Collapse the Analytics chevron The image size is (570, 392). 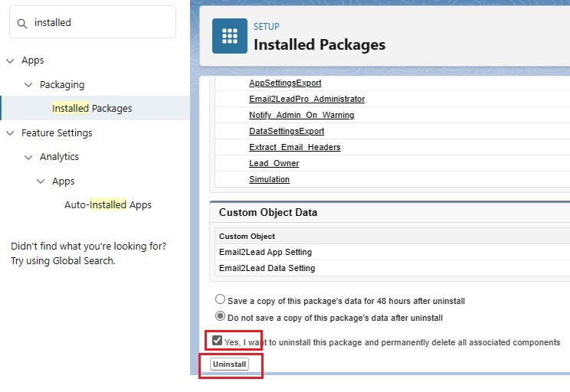[28, 157]
